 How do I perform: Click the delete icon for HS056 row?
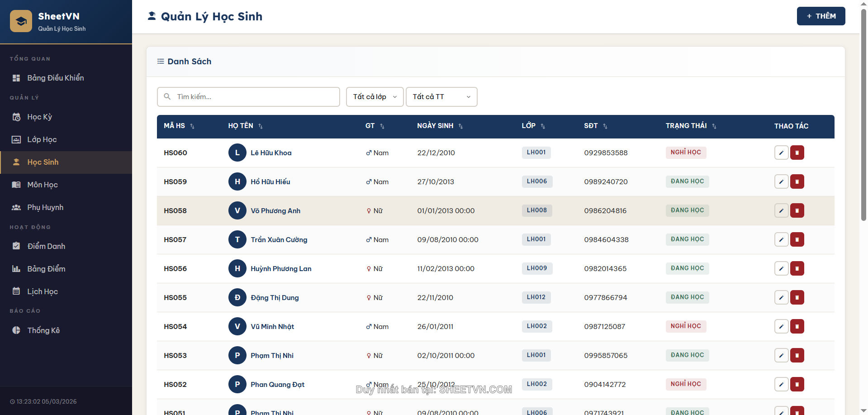click(x=797, y=268)
